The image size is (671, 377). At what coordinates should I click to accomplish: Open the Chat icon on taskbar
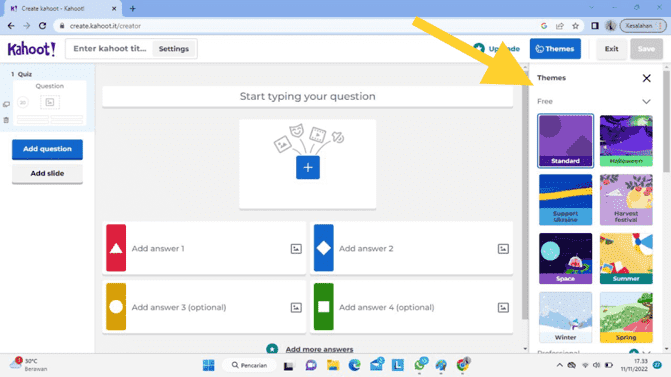point(311,365)
